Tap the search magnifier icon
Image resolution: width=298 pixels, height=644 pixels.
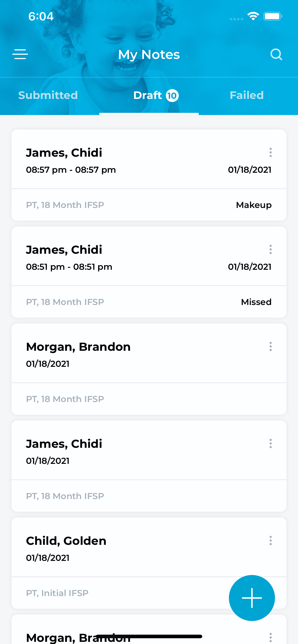276,54
